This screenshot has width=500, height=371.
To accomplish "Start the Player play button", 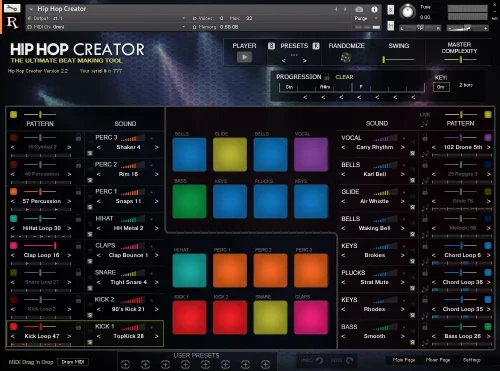I will click(x=244, y=57).
